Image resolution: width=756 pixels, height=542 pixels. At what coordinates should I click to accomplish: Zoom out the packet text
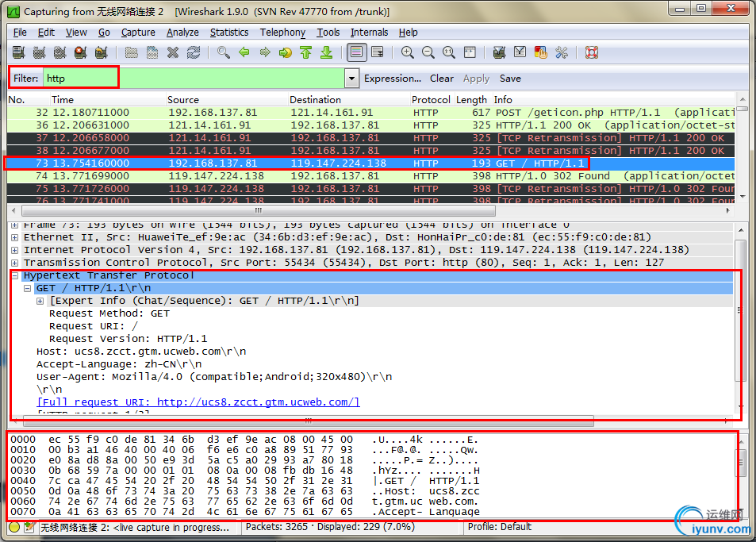[428, 52]
